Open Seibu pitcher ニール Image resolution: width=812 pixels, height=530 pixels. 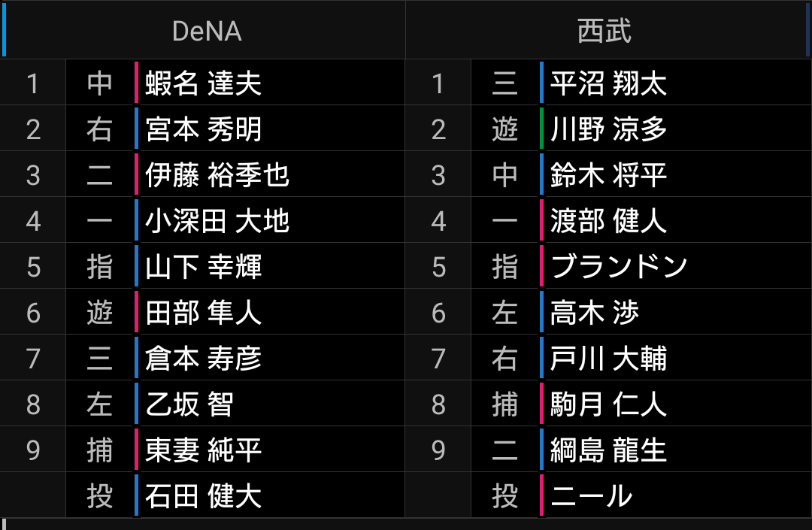(591, 496)
